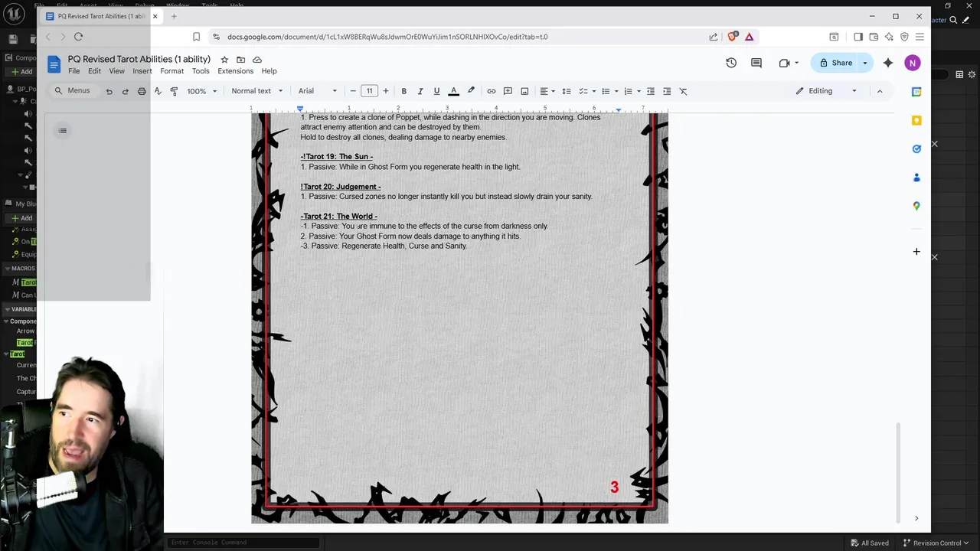Activate spelling and grammar check icon
This screenshot has width=980, height=551.
(158, 91)
